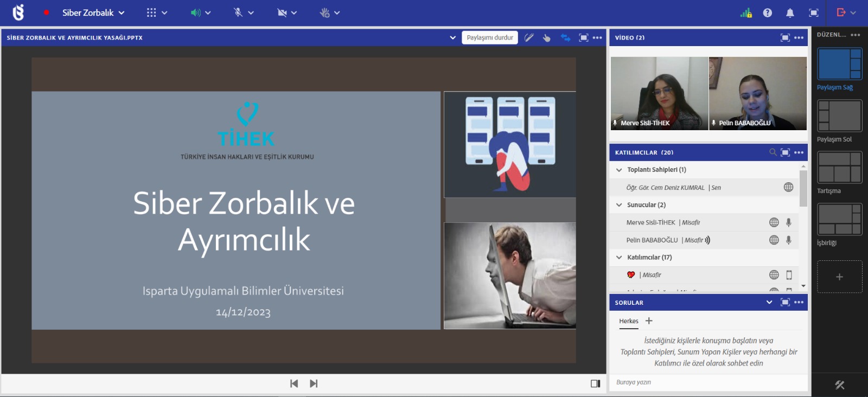Add a new layout with plus box
This screenshot has height=397, width=868.
click(839, 277)
